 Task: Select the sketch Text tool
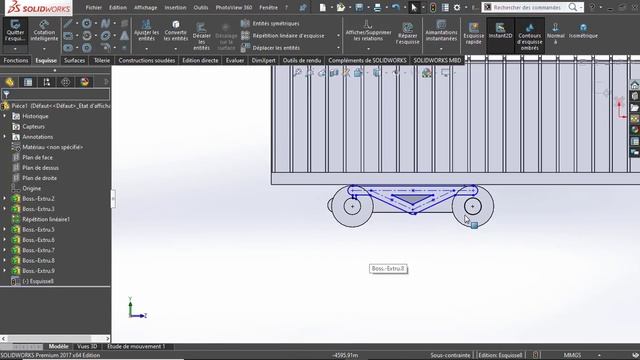124,36
